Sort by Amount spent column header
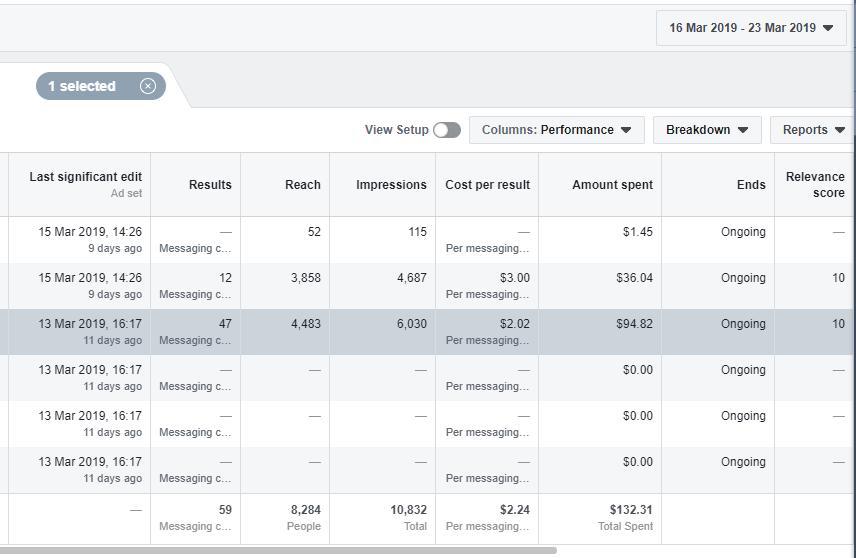Screen dimensions: 856x558 [612, 185]
